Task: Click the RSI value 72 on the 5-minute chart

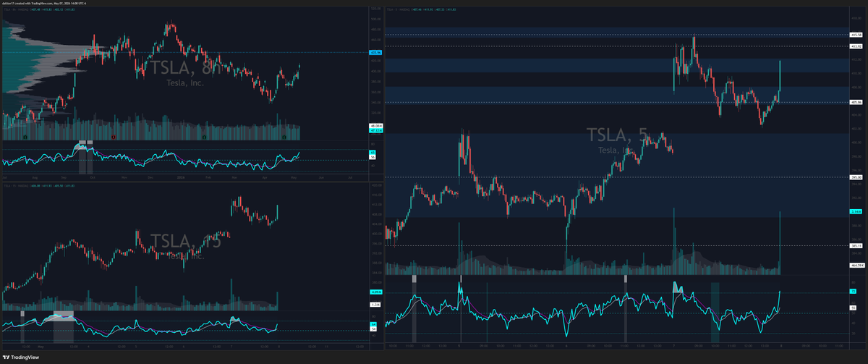Action: (854, 291)
